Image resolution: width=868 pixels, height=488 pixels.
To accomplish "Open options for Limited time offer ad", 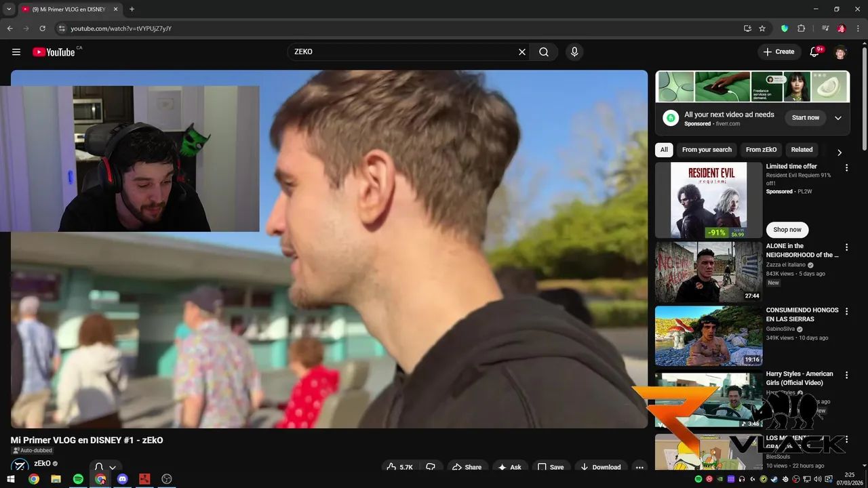I will click(x=846, y=167).
